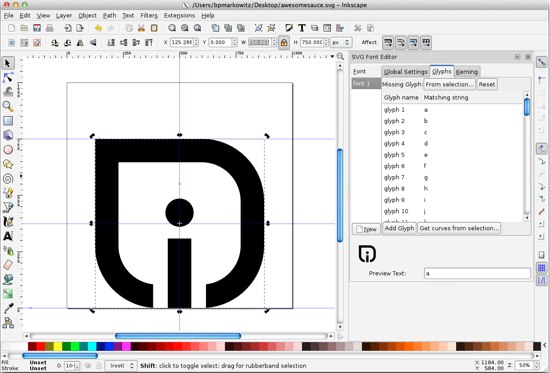Choose the Zoom tool in toolbox
The width and height of the screenshot is (550, 373).
(x=8, y=106)
